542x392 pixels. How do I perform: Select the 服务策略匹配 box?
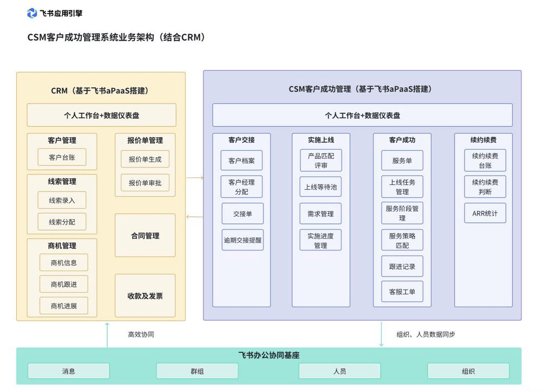(402, 240)
